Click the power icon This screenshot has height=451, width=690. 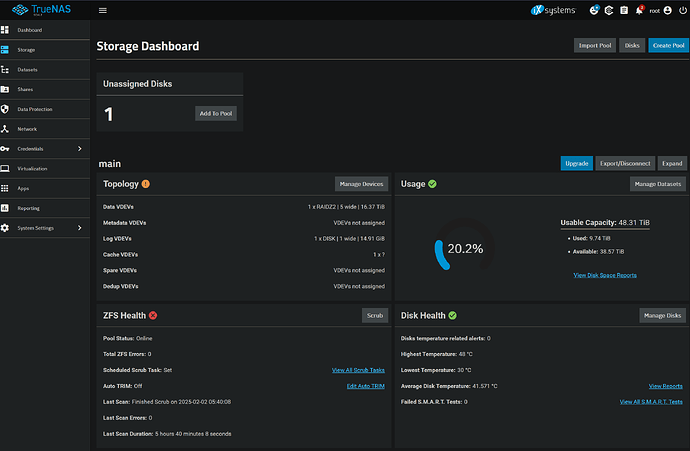(683, 11)
